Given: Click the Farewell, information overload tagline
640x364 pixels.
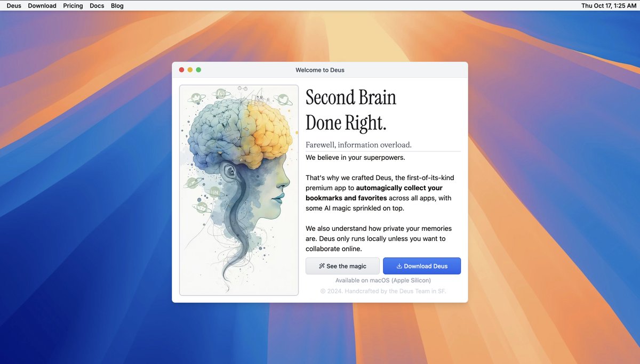Looking at the screenshot, I should click(x=358, y=145).
